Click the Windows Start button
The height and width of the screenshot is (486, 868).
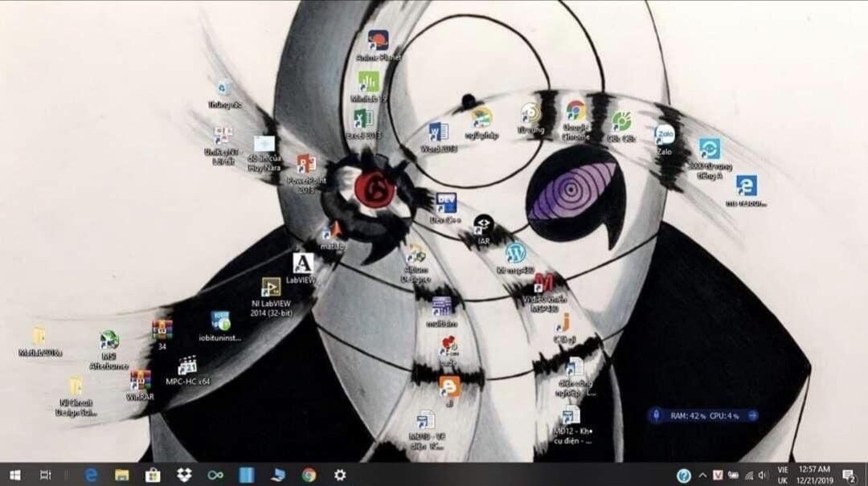click(14, 476)
